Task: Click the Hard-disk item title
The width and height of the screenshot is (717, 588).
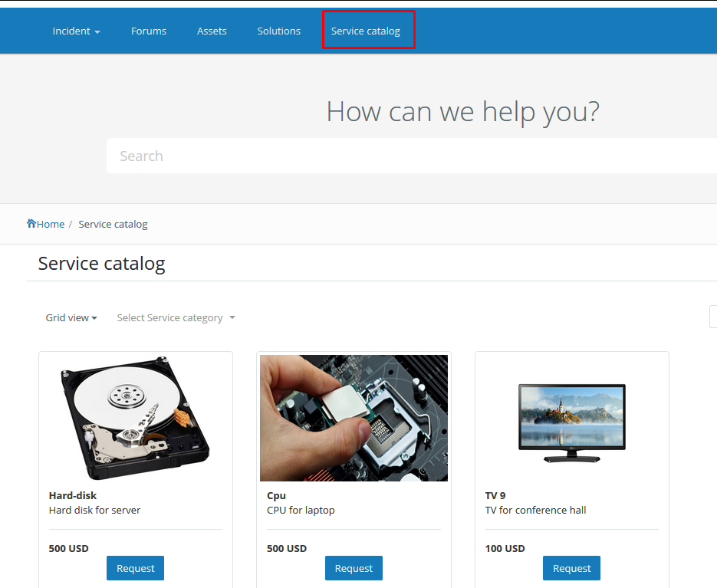Action: click(x=73, y=496)
